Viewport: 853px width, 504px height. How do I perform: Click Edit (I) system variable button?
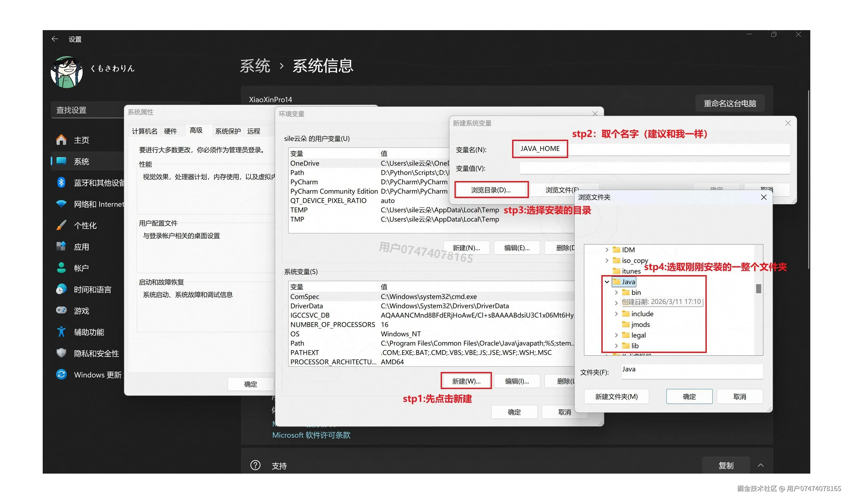pos(516,381)
